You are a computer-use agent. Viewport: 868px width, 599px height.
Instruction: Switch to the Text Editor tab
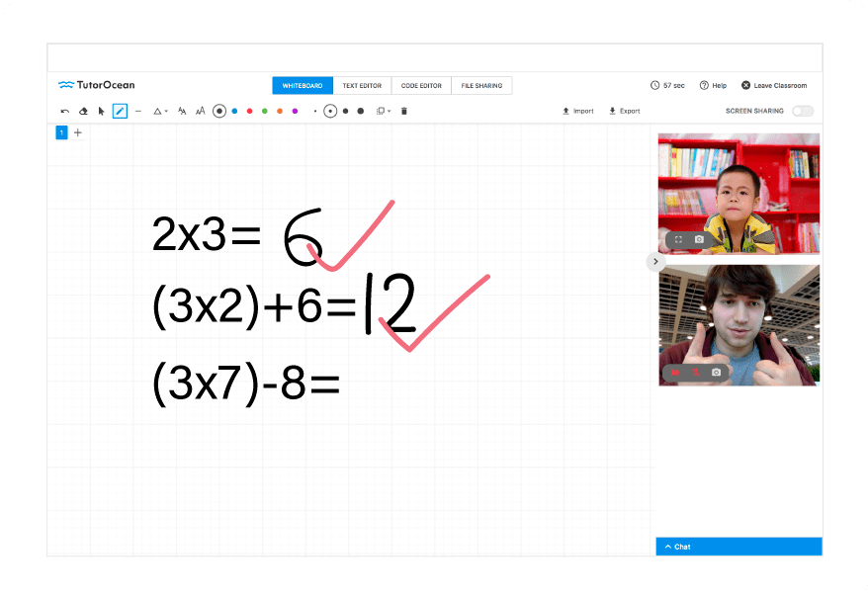362,86
